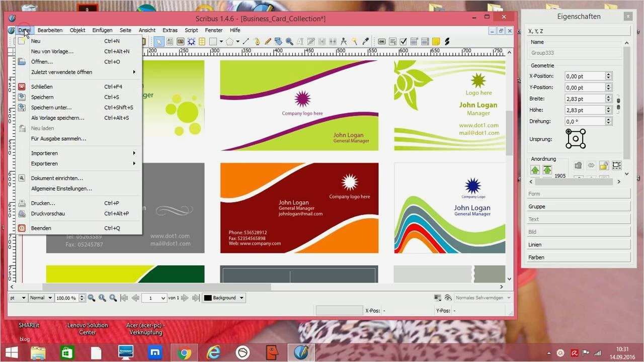Click the zoom out magnifier in status bar
Screen dimensions: 644x362
tap(91, 298)
